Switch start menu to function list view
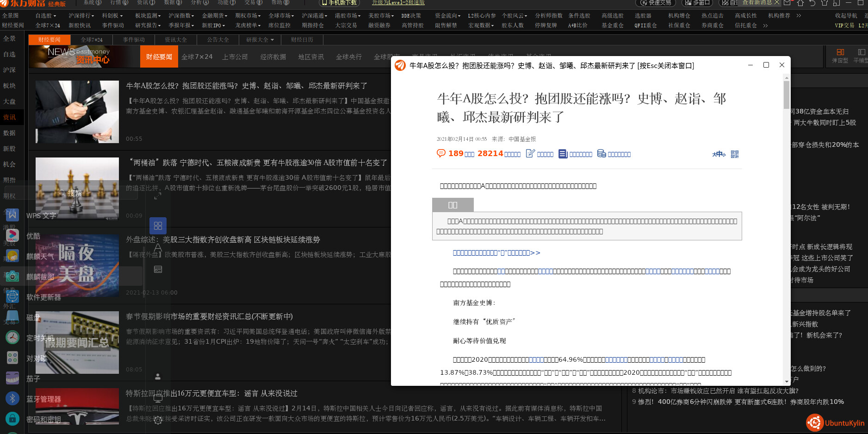868x434 pixels. point(158,269)
